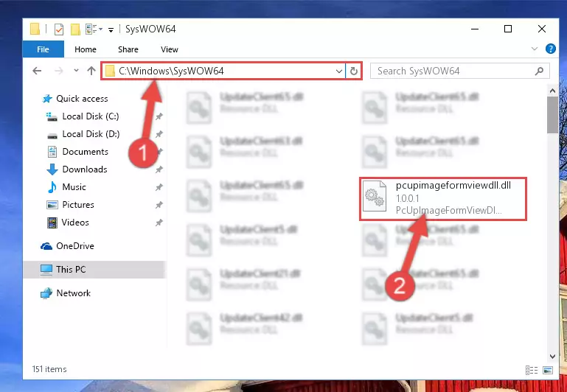
Task: Switch to the View ribbon tab
Action: coord(170,49)
